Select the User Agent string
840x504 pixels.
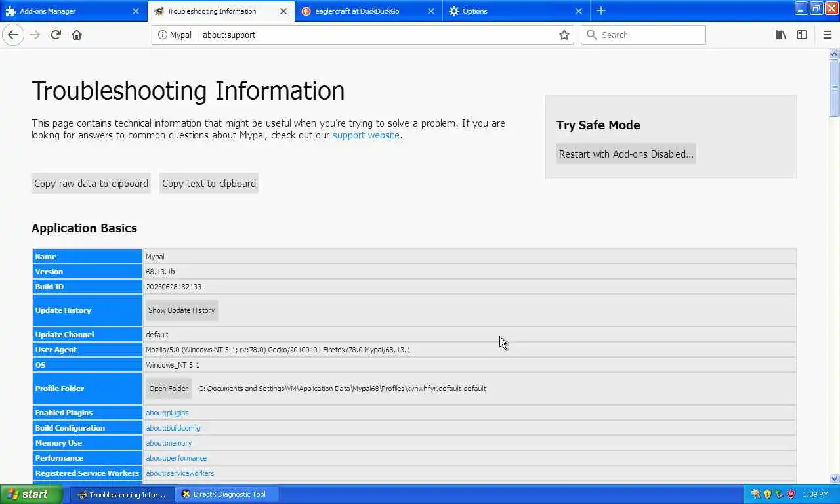[x=278, y=350]
